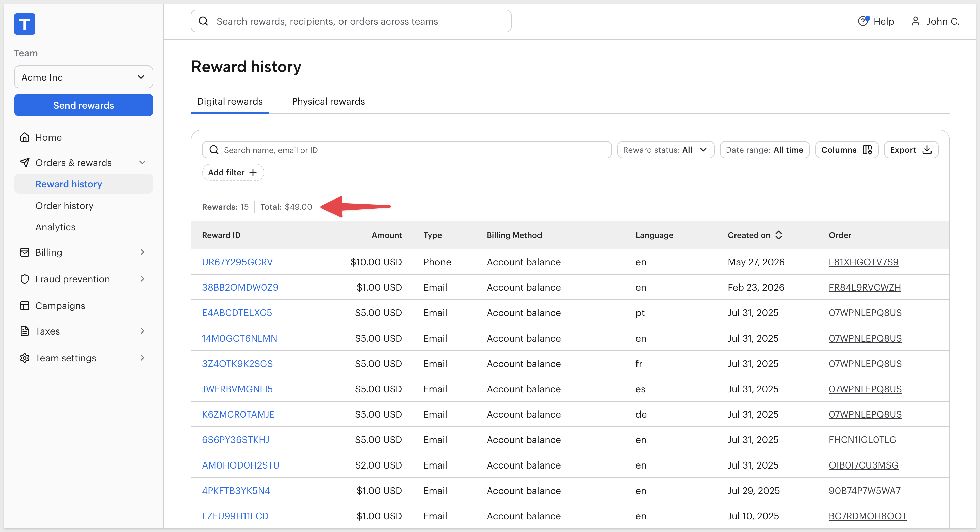Click the Billing Method column header

514,235
